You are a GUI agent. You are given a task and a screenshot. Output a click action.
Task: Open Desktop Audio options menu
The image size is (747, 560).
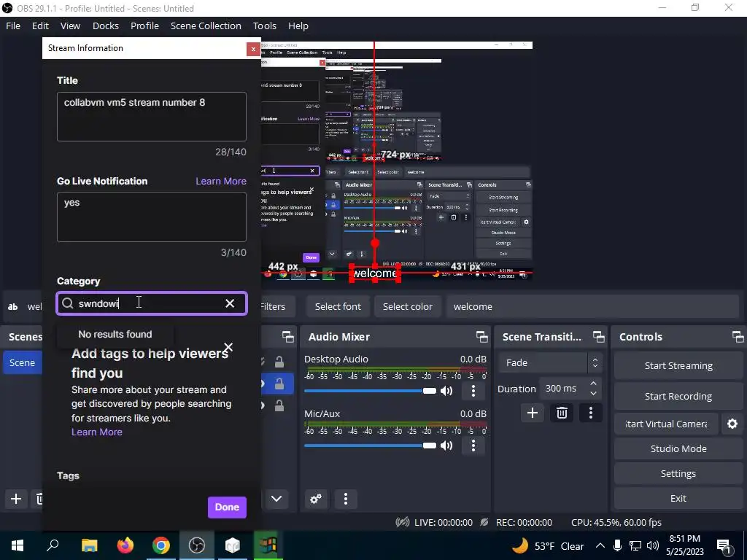coord(473,391)
